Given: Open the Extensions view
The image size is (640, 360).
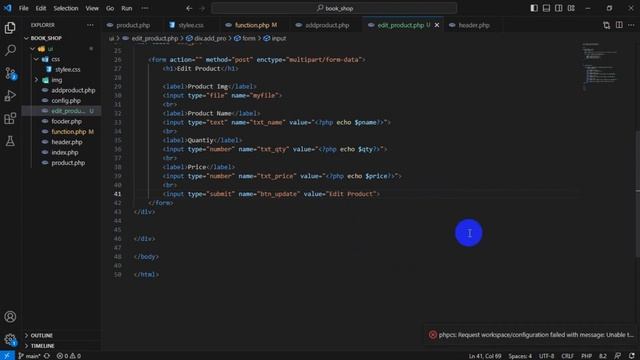Looking at the screenshot, I should coord(10,118).
